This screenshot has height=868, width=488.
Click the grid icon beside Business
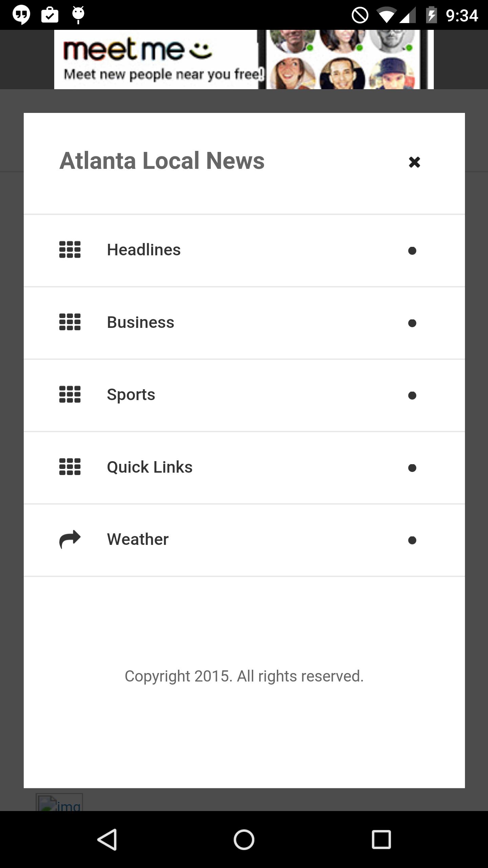[x=70, y=322]
